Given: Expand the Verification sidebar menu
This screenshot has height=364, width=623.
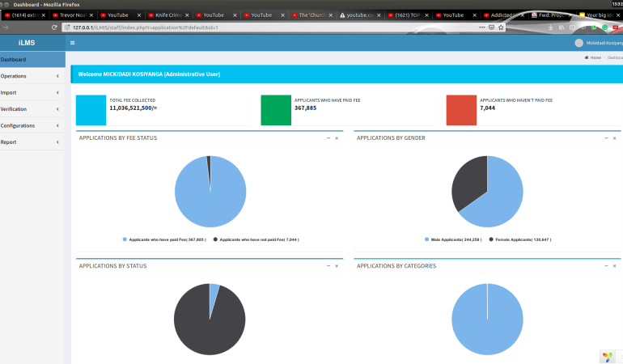Looking at the screenshot, I should coord(32,109).
